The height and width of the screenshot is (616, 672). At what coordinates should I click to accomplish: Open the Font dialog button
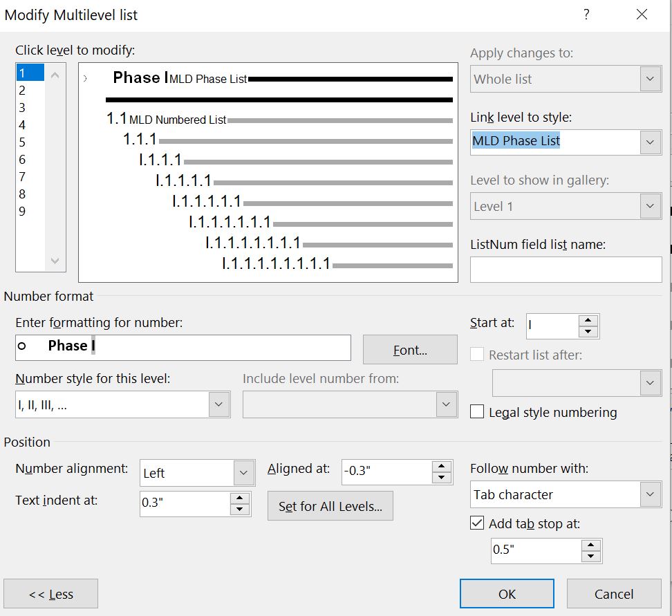click(410, 350)
